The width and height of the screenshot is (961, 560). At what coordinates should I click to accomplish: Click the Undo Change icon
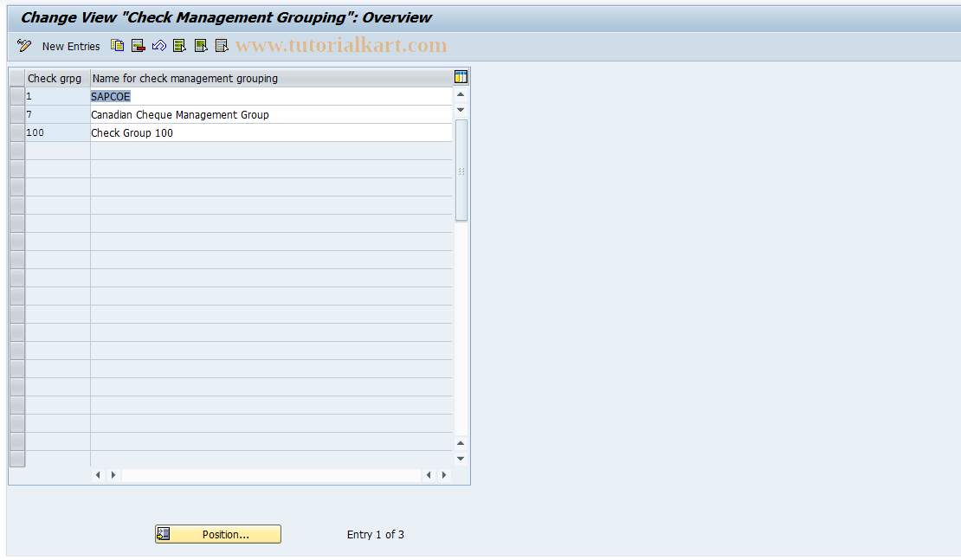158,45
